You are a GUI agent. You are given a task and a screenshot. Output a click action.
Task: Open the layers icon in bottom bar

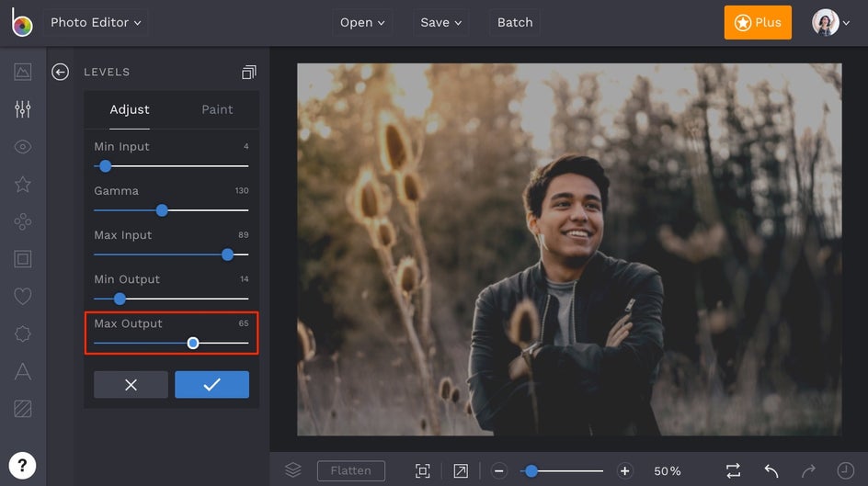click(292, 470)
